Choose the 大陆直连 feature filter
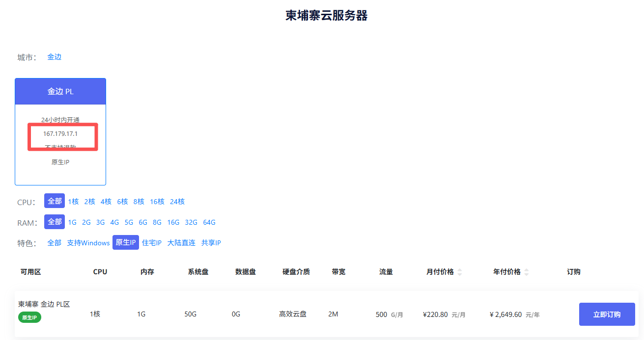Image resolution: width=644 pixels, height=340 pixels. [x=181, y=243]
